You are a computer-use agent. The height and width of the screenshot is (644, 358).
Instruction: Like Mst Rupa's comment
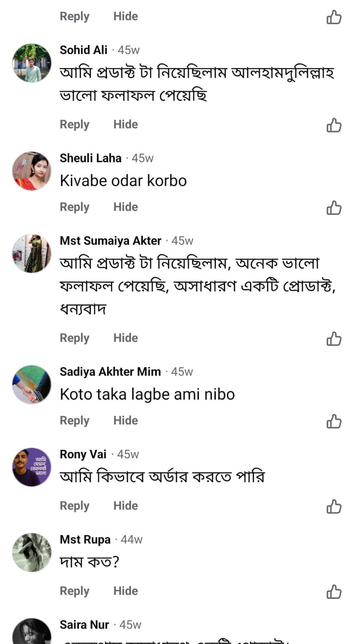click(334, 592)
